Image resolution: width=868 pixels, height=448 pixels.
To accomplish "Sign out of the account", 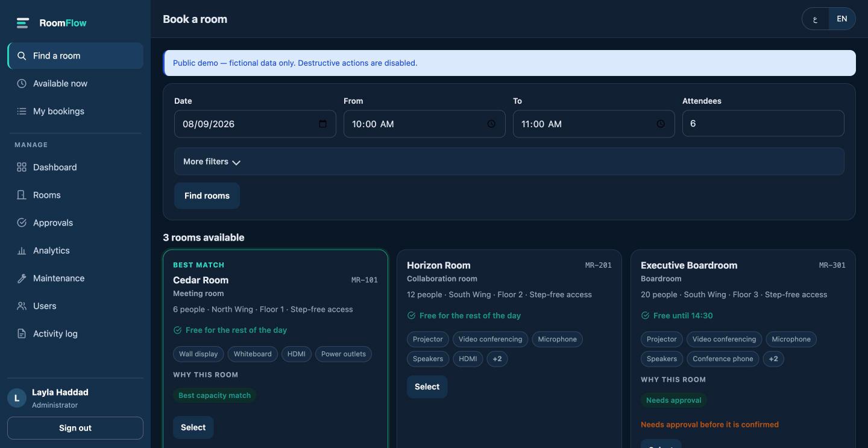I will pyautogui.click(x=75, y=428).
